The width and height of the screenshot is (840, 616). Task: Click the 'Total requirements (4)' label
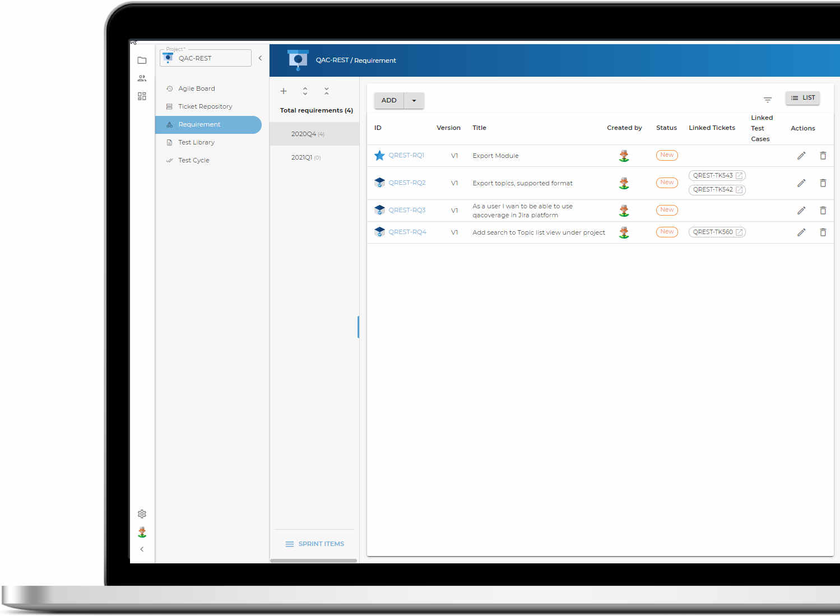coord(316,110)
